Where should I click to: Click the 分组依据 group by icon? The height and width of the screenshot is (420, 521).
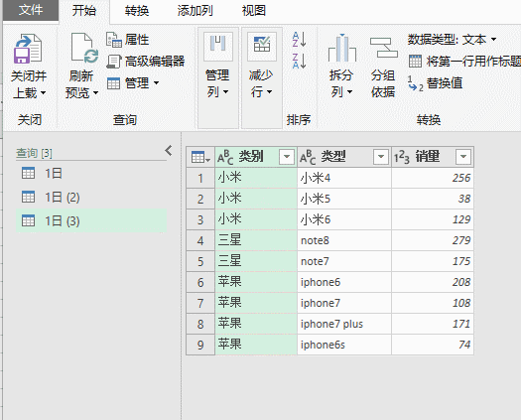coord(384,48)
